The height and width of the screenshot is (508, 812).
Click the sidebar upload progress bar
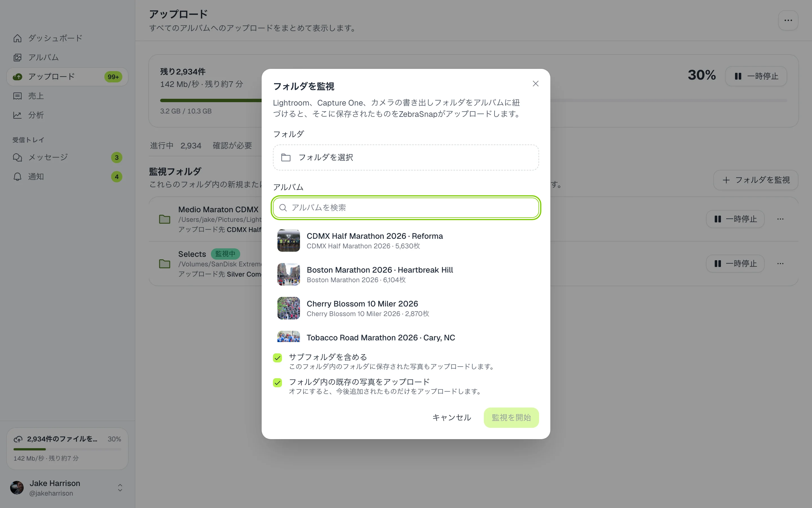(67, 449)
